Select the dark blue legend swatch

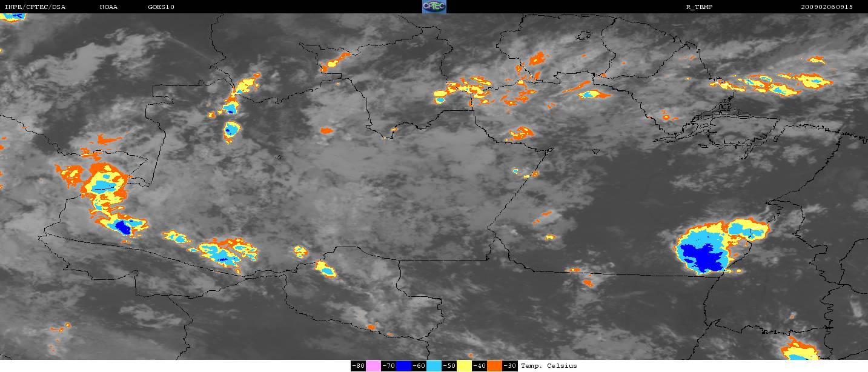[403, 366]
